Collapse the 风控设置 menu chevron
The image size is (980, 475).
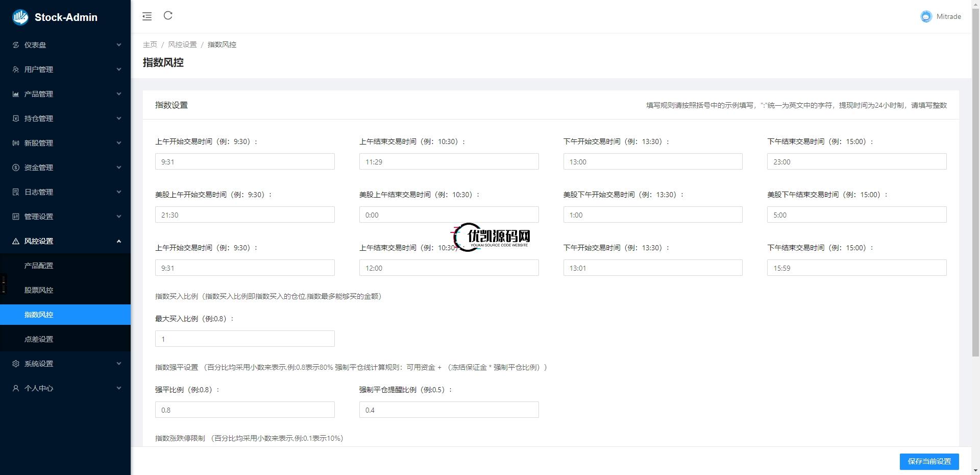(x=119, y=241)
